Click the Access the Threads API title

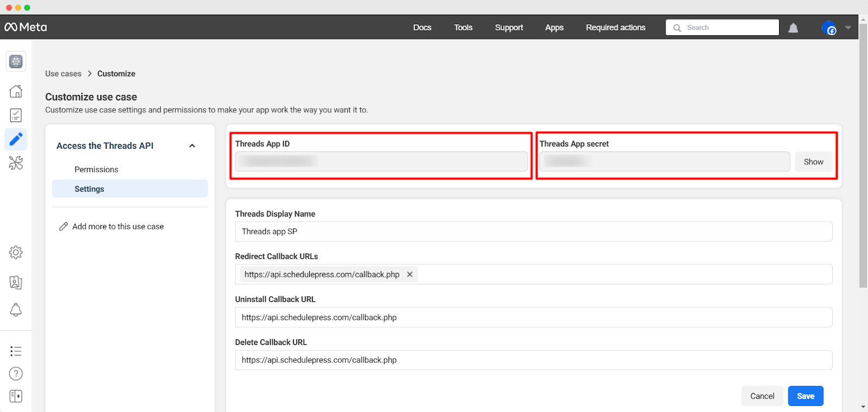pyautogui.click(x=105, y=145)
